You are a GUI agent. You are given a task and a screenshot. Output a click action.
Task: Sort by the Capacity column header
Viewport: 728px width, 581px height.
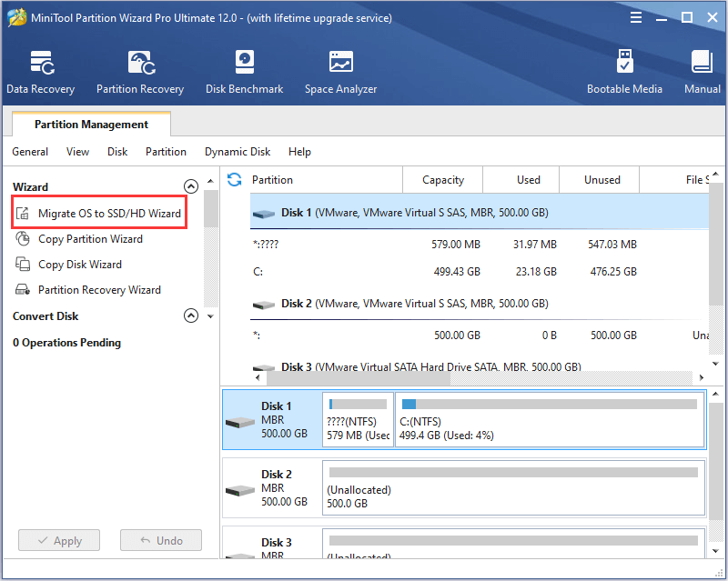(x=443, y=180)
